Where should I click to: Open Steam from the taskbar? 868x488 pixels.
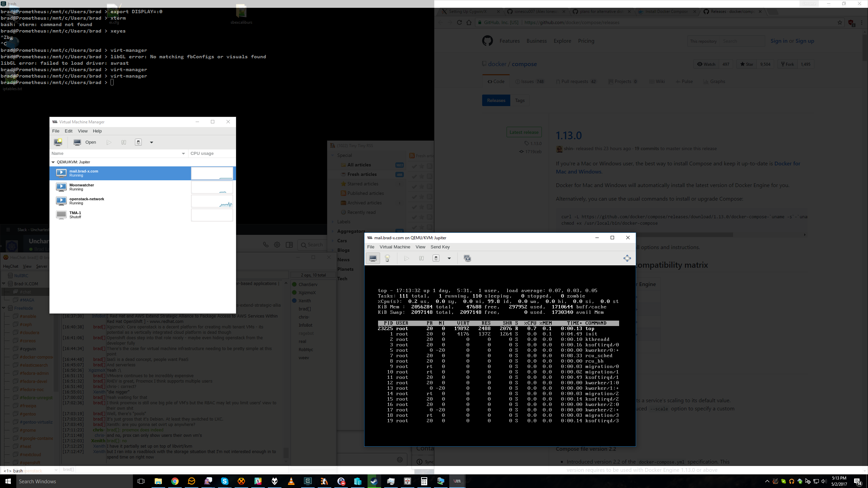point(374,481)
